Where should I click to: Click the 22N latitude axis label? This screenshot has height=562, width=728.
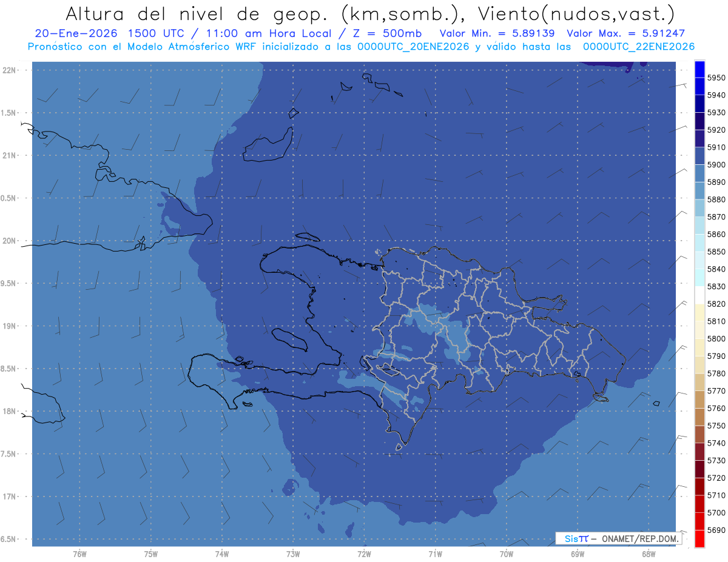(8, 70)
